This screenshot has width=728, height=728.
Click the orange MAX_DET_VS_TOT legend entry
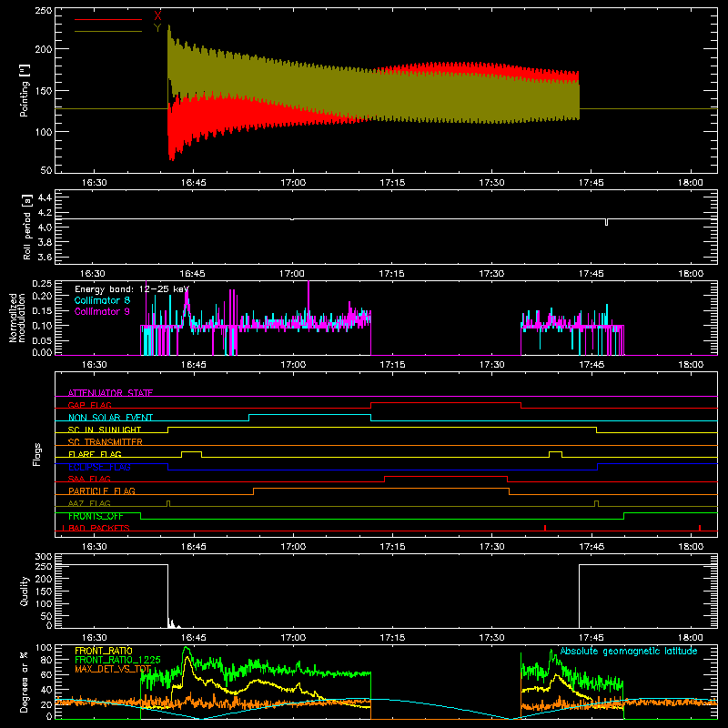tap(113, 669)
